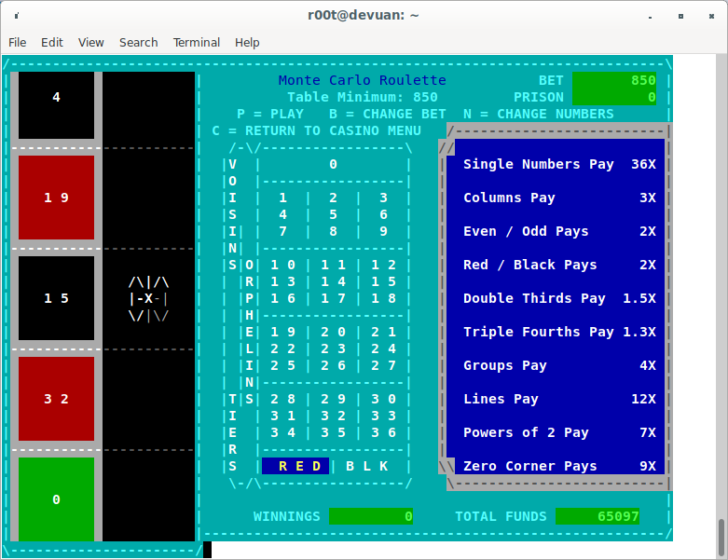Click number 17 on the roulette table
Viewport: 728px width, 560px height.
(333, 299)
